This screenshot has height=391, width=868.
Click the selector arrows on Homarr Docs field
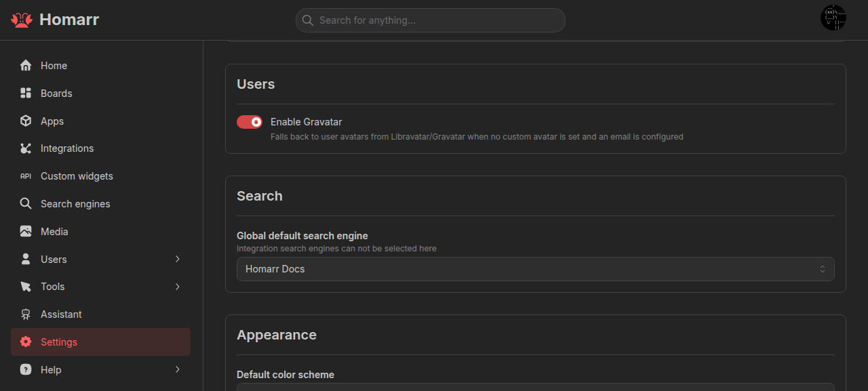(x=823, y=269)
